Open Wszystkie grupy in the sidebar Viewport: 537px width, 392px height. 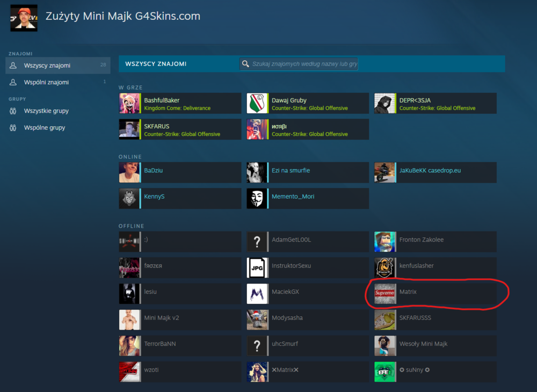(x=46, y=111)
